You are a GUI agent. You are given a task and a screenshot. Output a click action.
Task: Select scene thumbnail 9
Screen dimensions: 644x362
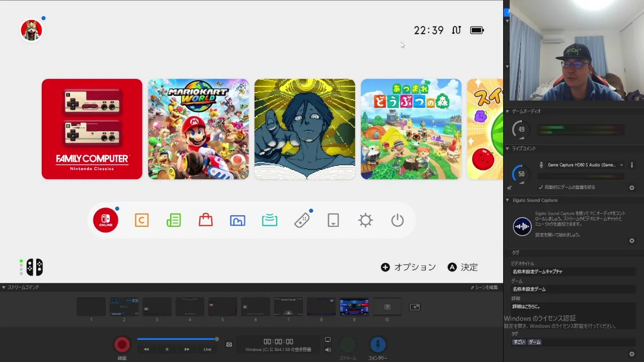(354, 306)
